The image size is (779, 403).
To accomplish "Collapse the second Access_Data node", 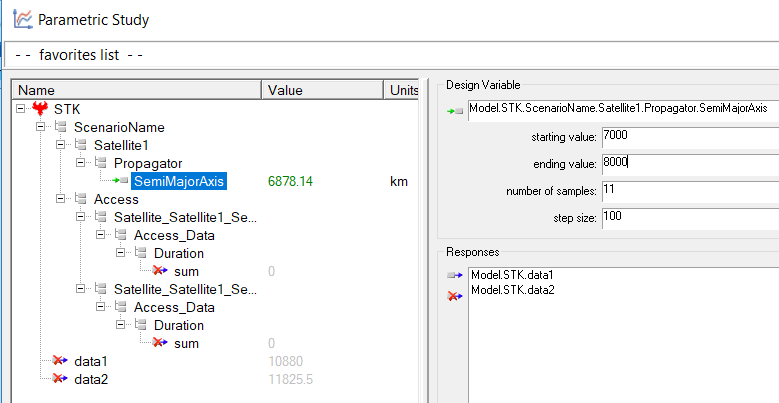I will pos(101,307).
